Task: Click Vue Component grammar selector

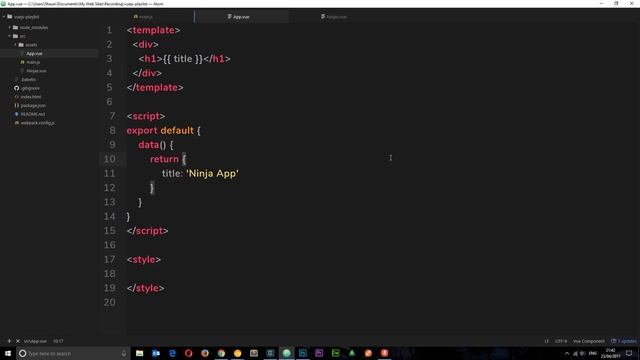Action: coord(589,341)
